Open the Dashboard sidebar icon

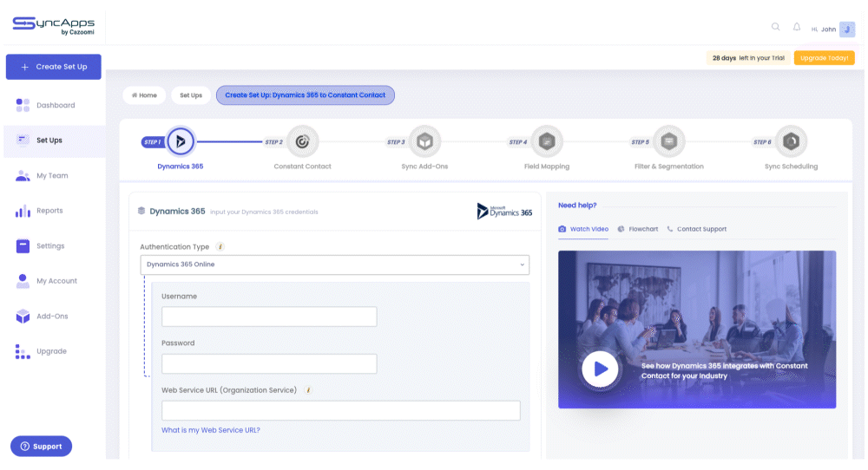pyautogui.click(x=23, y=105)
